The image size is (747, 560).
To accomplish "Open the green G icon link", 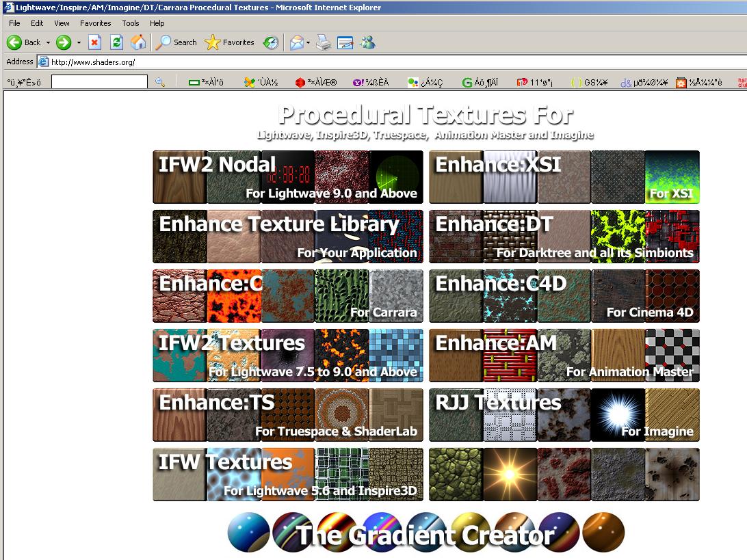I will click(480, 82).
